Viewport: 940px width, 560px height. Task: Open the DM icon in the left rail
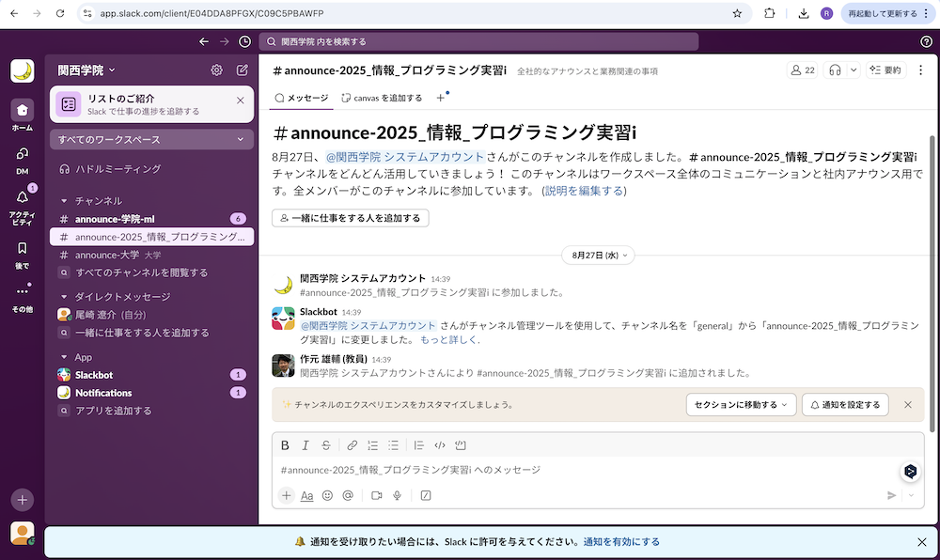[22, 152]
